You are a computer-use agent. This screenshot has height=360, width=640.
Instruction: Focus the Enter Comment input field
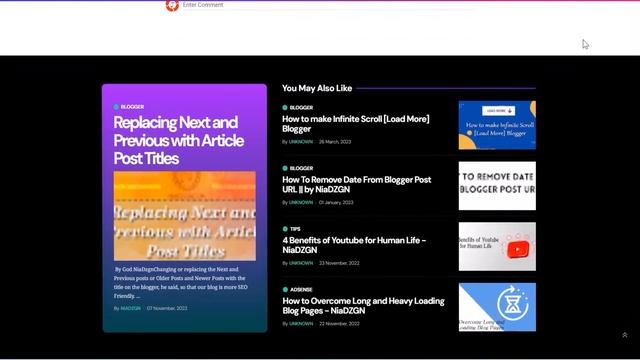327,5
